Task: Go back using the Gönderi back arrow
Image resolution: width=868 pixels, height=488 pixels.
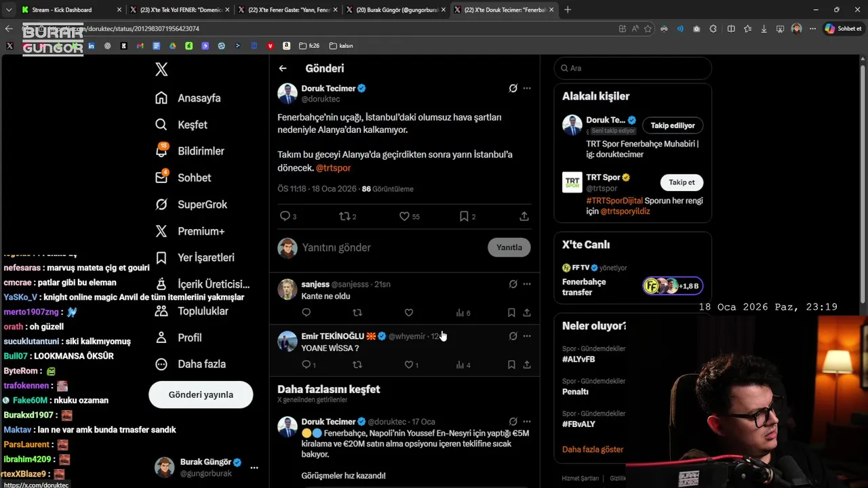Action: (283, 68)
